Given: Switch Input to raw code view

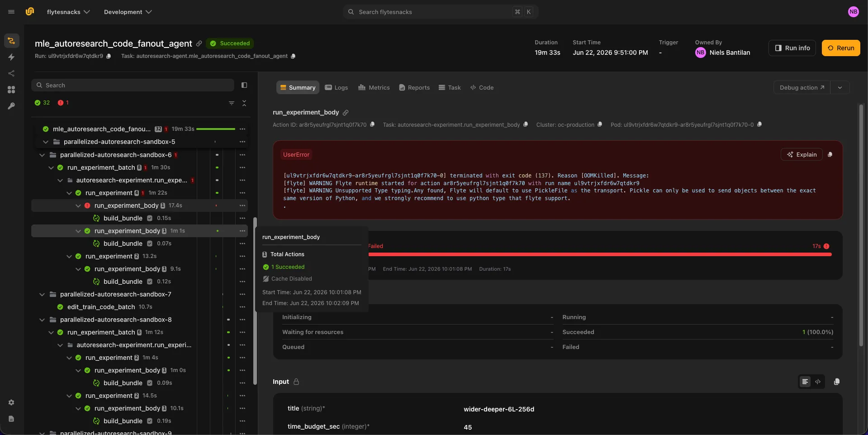Looking at the screenshot, I should (x=818, y=382).
